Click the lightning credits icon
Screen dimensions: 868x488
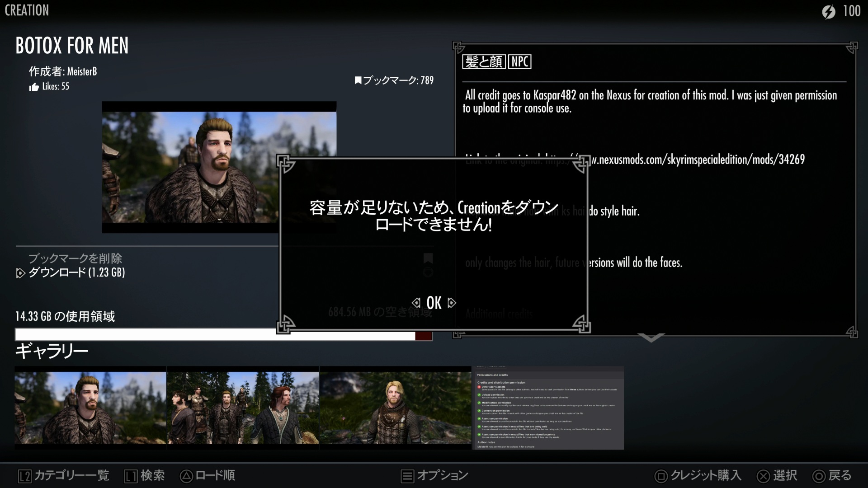829,11
